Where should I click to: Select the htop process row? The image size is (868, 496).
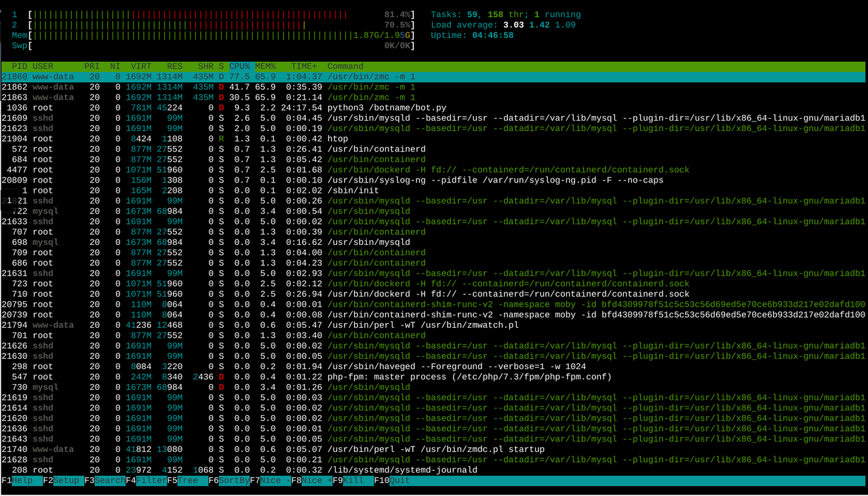(x=434, y=138)
